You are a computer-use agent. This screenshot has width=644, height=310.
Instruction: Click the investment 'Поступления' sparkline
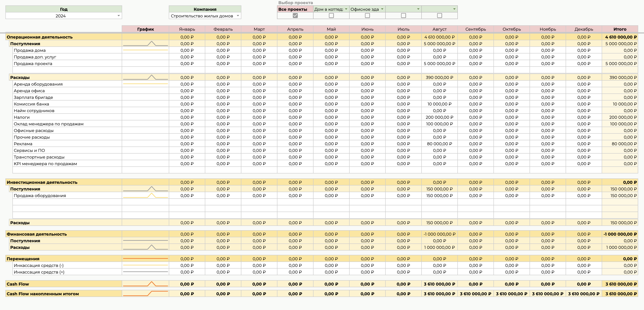click(145, 189)
